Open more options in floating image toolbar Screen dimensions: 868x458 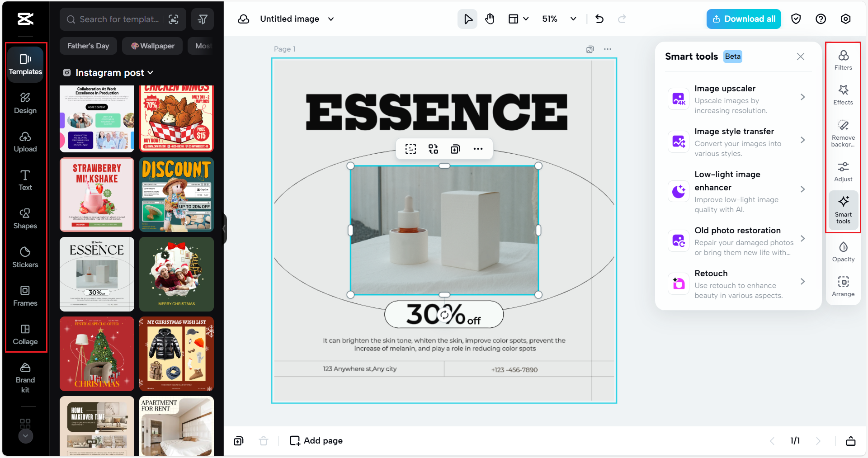(x=478, y=149)
